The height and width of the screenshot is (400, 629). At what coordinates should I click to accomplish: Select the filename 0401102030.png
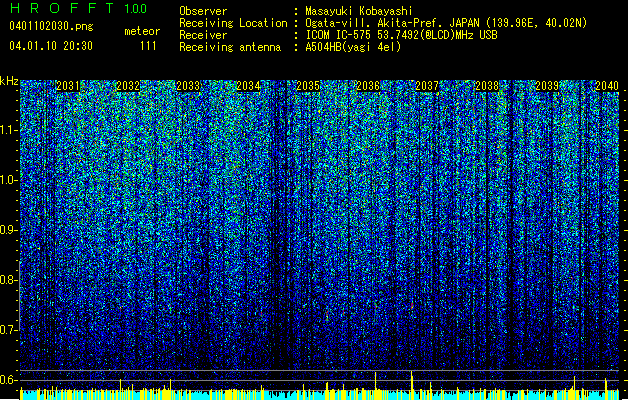point(51,26)
